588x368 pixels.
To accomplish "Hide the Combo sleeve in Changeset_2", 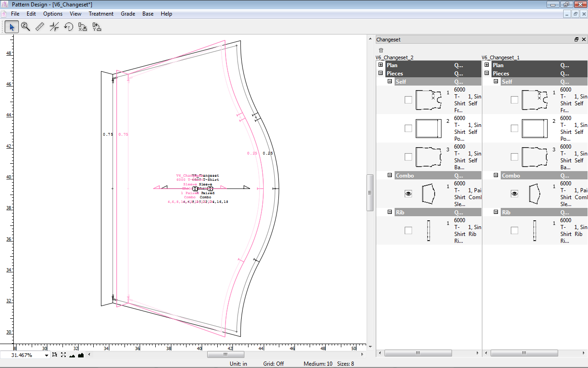I will (x=408, y=194).
